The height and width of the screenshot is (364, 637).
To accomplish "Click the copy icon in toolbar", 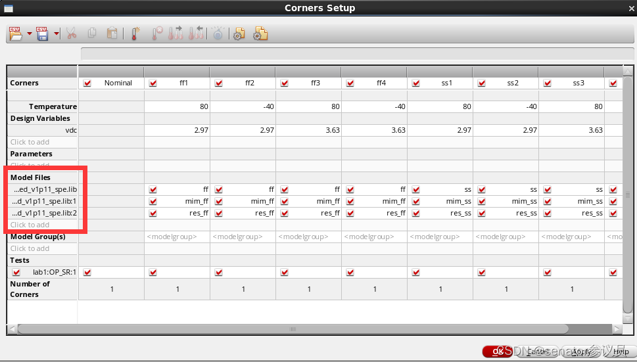I will (92, 34).
